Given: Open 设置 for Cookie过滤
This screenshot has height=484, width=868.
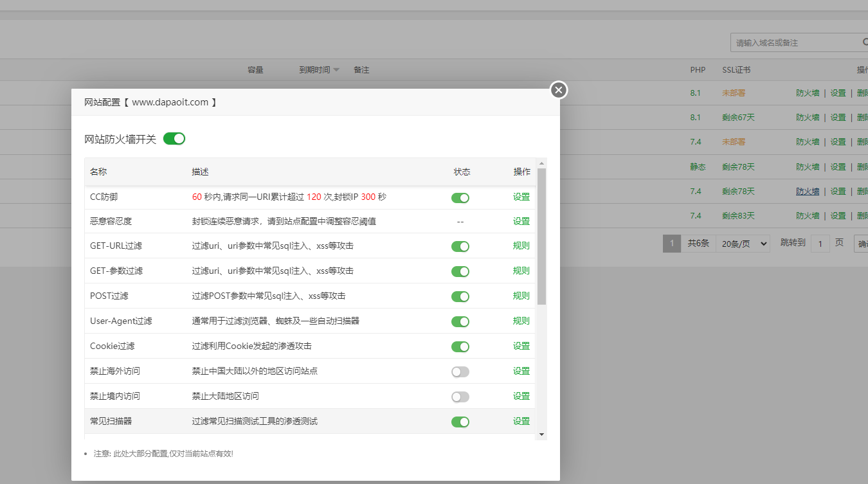Looking at the screenshot, I should pos(521,346).
